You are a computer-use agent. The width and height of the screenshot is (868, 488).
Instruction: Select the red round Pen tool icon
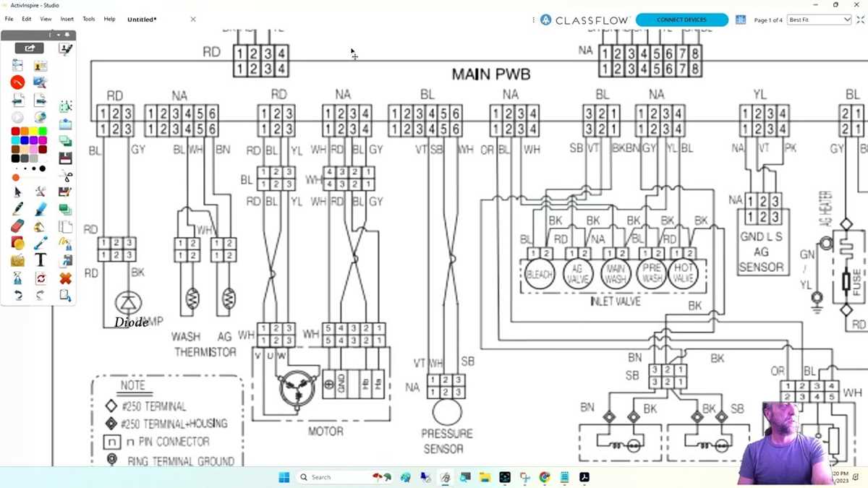click(x=18, y=82)
